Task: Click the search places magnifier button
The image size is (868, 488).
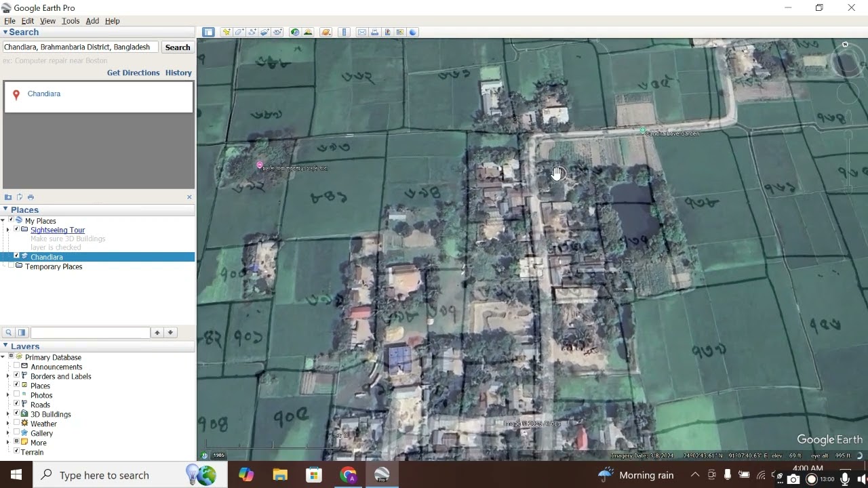Action: (x=9, y=333)
